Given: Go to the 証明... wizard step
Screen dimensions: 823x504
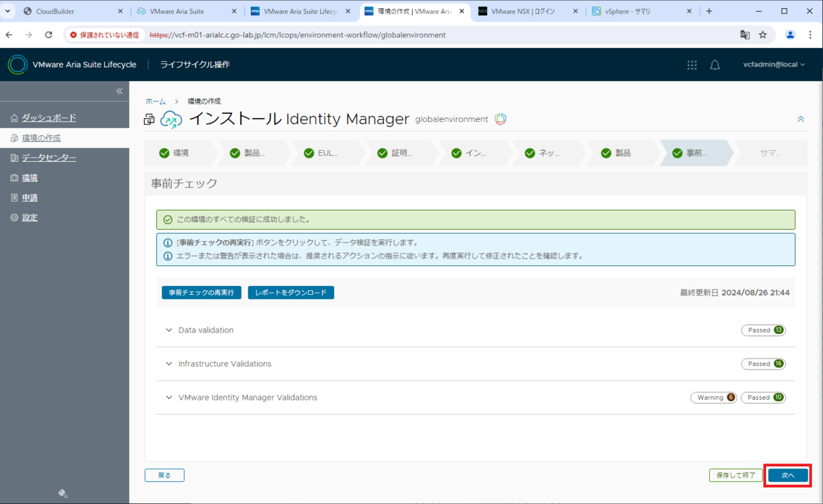Looking at the screenshot, I should click(401, 153).
